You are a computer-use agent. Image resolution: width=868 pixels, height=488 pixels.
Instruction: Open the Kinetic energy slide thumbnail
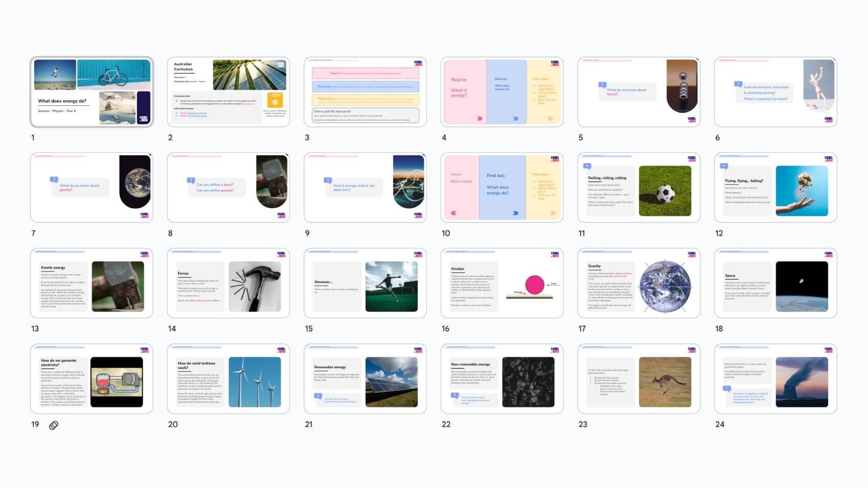tap(92, 283)
